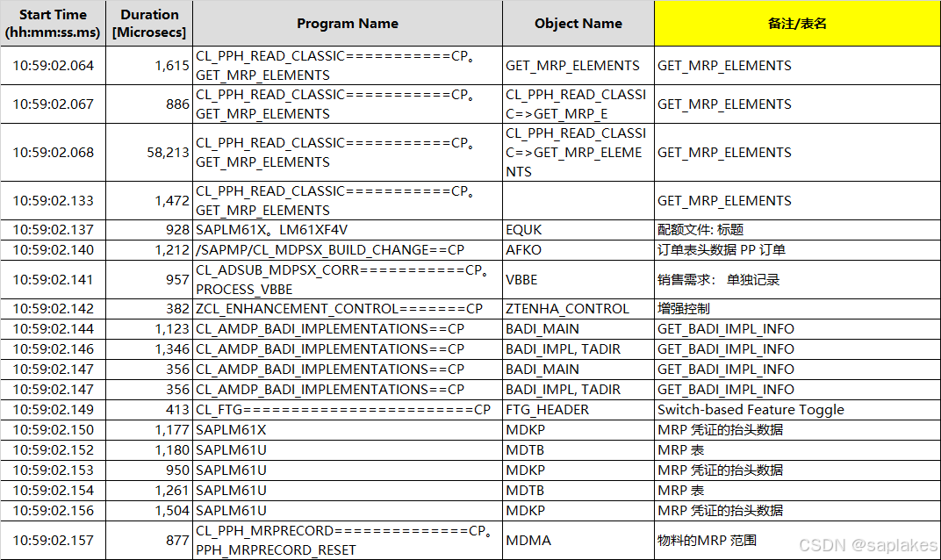941x560 pixels.
Task: Select MDKP in the 10:59:02.150 row
Action: click(x=525, y=430)
